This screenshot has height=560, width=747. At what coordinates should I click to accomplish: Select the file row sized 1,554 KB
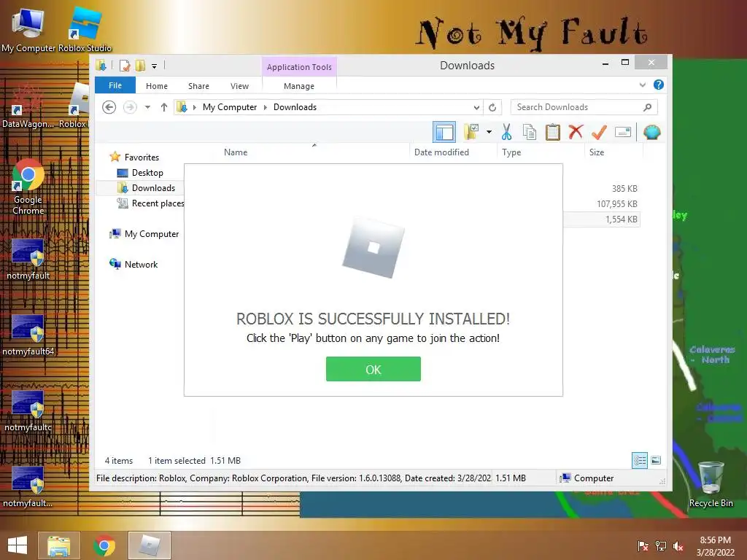click(602, 219)
